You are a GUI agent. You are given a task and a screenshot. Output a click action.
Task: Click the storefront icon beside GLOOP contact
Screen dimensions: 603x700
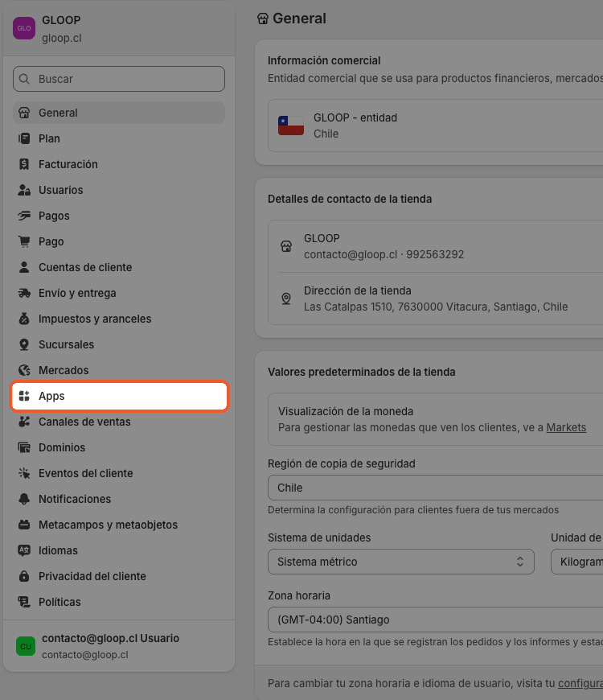(x=286, y=246)
